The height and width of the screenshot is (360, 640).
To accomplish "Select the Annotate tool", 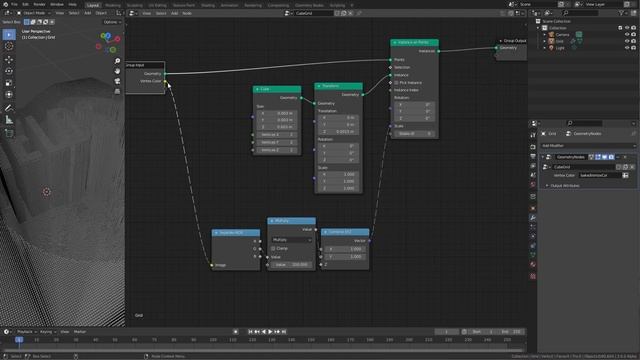I will 9,108.
